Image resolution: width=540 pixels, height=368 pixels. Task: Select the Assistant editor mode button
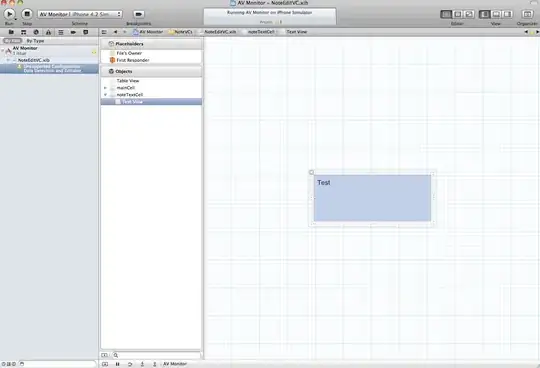click(458, 14)
